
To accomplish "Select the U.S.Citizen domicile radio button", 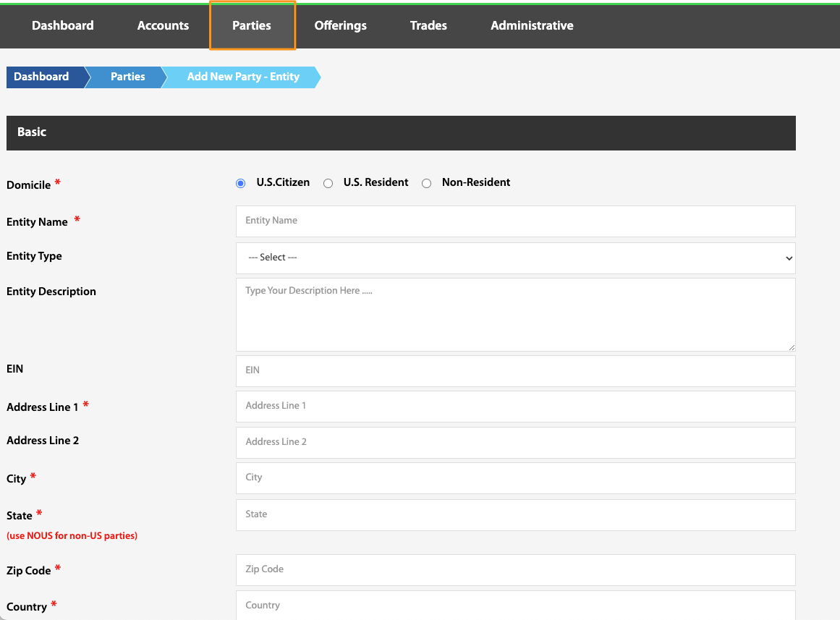I will (x=240, y=183).
